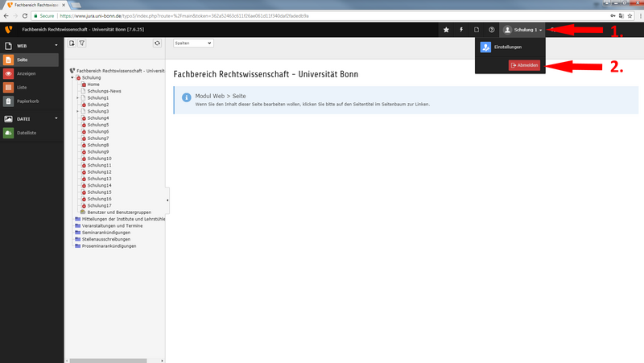Screen dimensions: 644x363
Task: Open the Stellenausschreibungen folder
Action: point(106,239)
